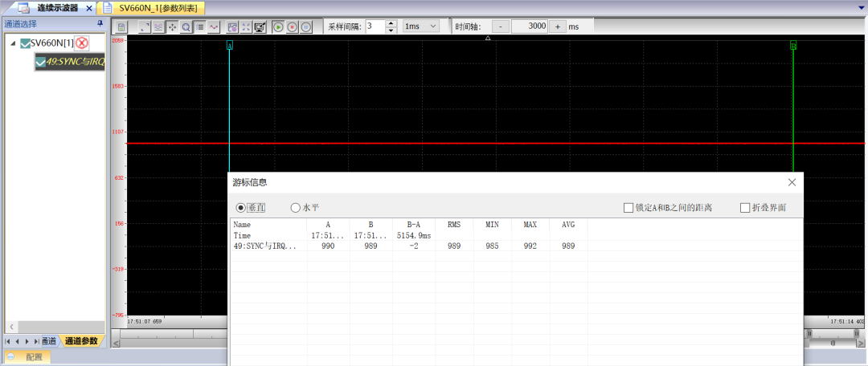
Task: Collapse the SV660N[1] tree node
Action: (14, 43)
